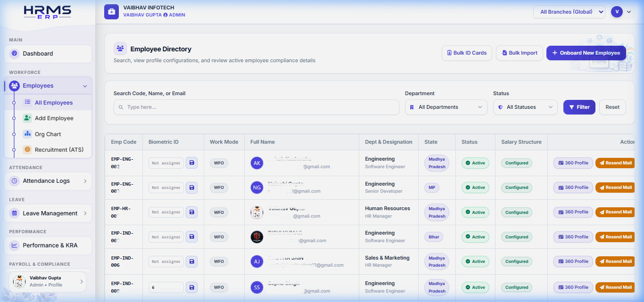Open Performance & KRA menu item
The height and width of the screenshot is (302, 644).
coord(48,245)
